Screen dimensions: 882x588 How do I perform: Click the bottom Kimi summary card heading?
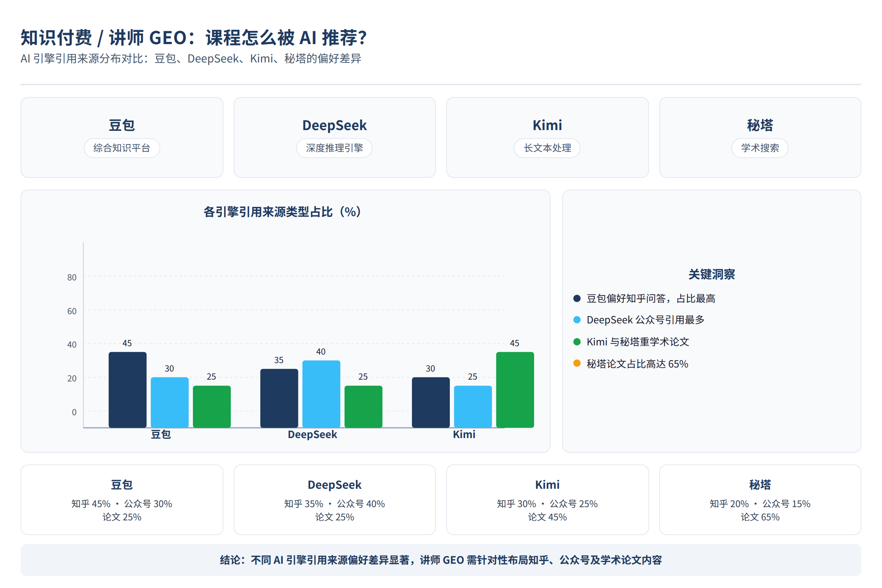click(547, 484)
